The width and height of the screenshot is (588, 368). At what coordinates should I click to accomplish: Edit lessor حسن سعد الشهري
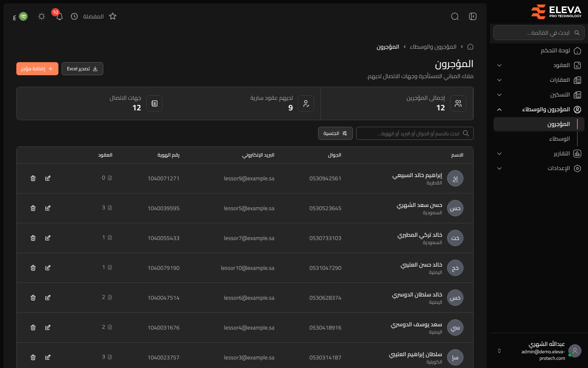click(x=48, y=208)
